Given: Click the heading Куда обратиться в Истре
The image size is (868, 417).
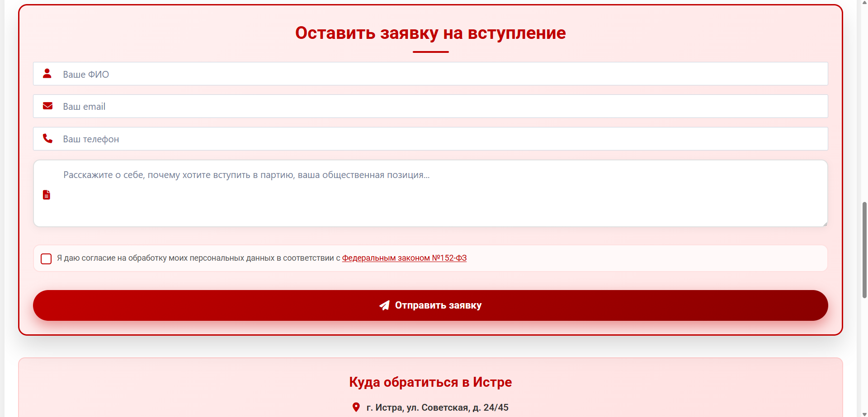Looking at the screenshot, I should (x=430, y=382).
